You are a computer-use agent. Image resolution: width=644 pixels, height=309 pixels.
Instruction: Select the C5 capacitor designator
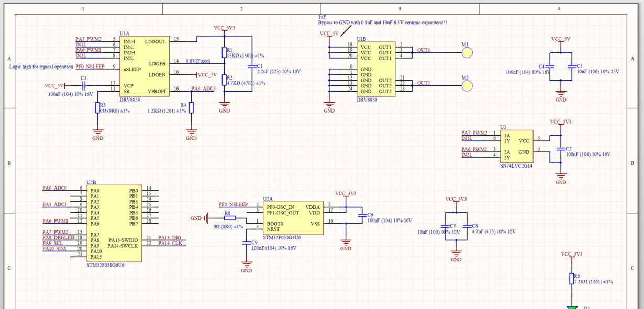point(579,67)
